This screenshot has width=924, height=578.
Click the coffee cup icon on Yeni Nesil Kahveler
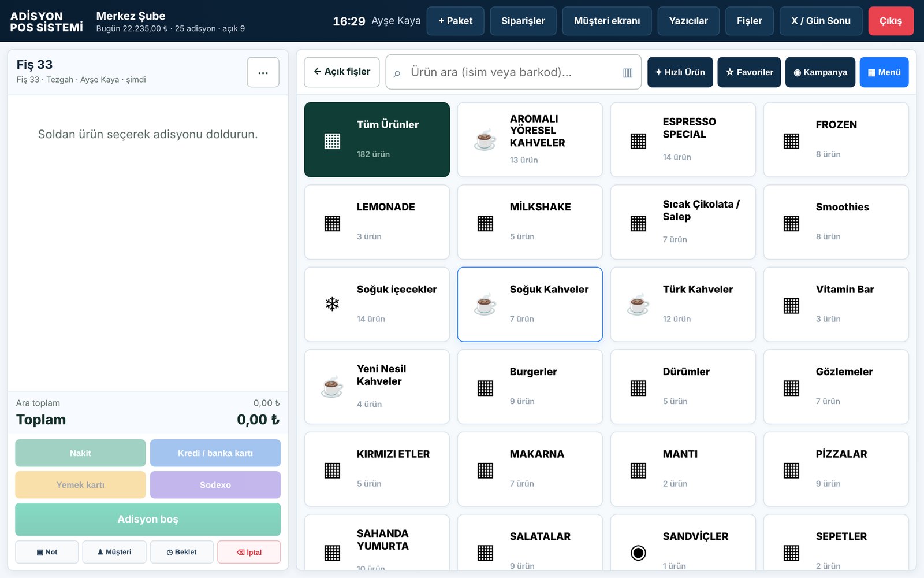pos(332,387)
